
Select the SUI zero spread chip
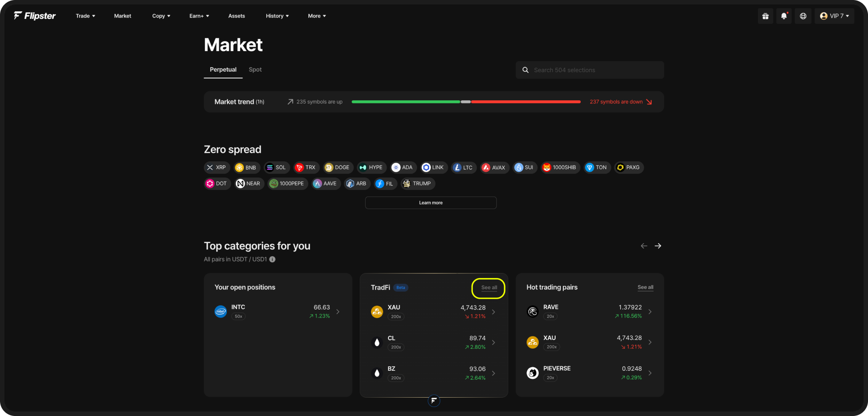[x=525, y=167]
